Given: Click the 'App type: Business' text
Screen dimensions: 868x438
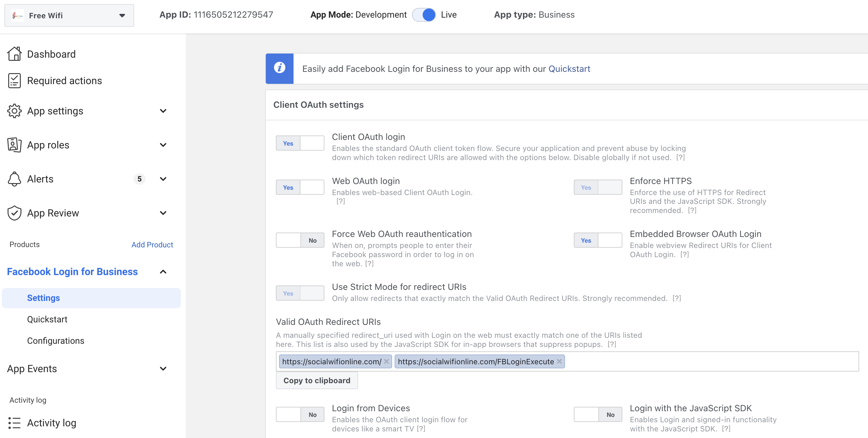Looking at the screenshot, I should coord(534,15).
